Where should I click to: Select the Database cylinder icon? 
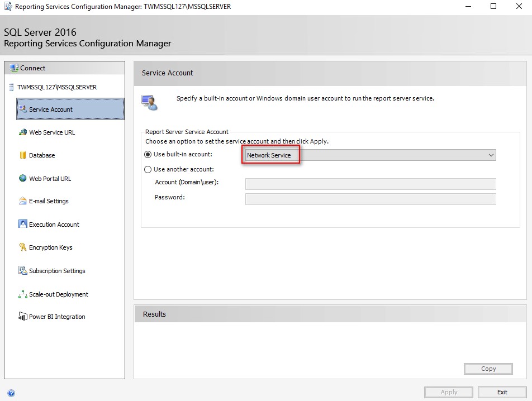[23, 155]
